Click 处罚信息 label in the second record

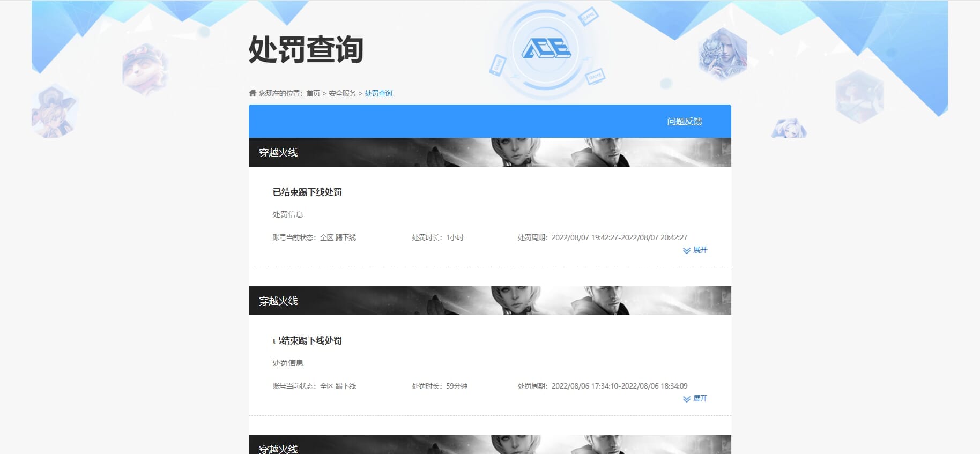(288, 363)
